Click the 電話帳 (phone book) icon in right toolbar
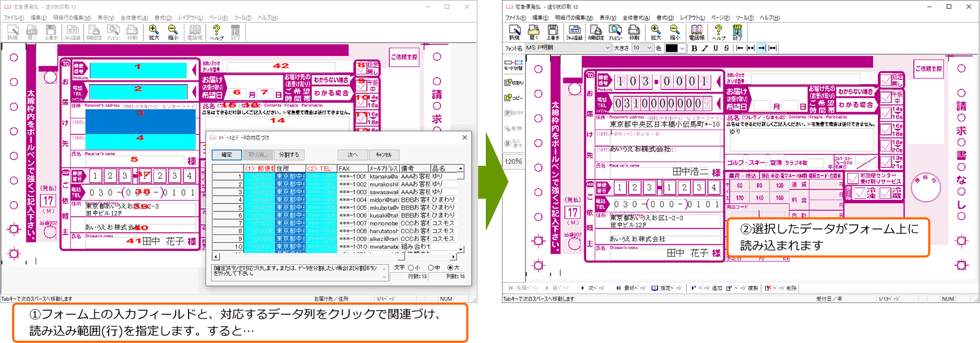Screen dimensions: 980x343 (697, 32)
